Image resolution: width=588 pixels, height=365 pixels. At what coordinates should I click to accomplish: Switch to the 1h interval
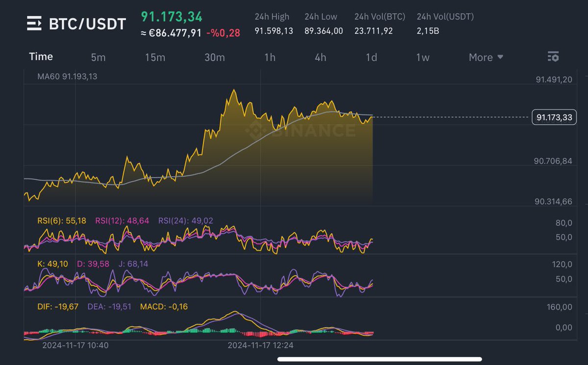(x=270, y=57)
